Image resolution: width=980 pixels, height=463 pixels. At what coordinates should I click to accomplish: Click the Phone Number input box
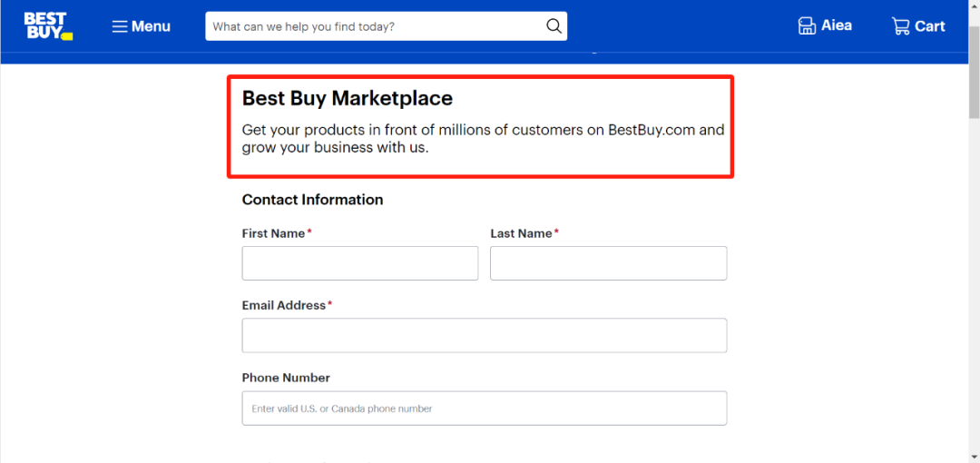[x=485, y=408]
